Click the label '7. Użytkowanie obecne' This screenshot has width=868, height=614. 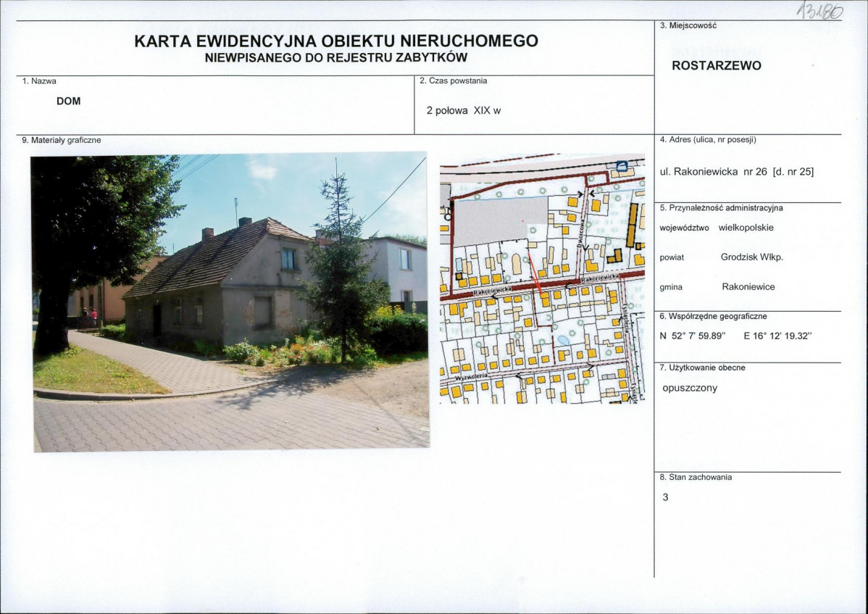point(703,368)
